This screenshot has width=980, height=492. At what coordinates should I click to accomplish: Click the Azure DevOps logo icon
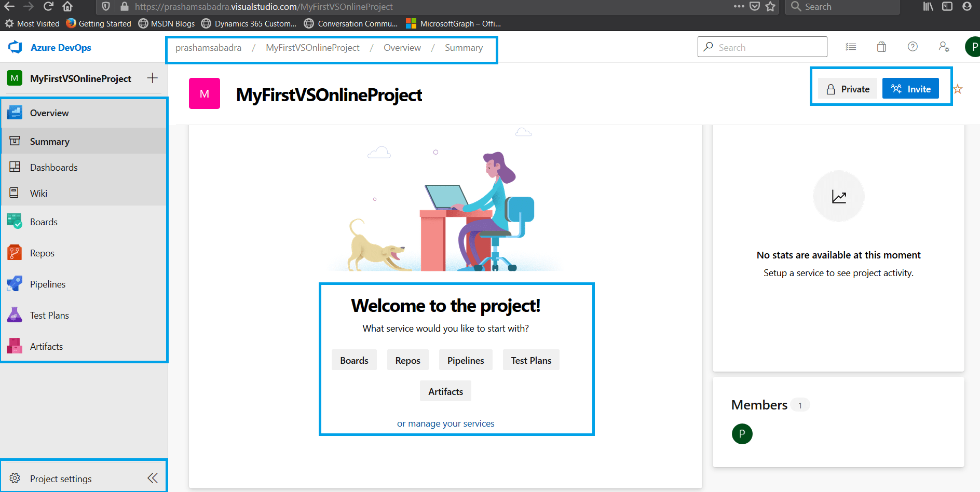pos(15,47)
